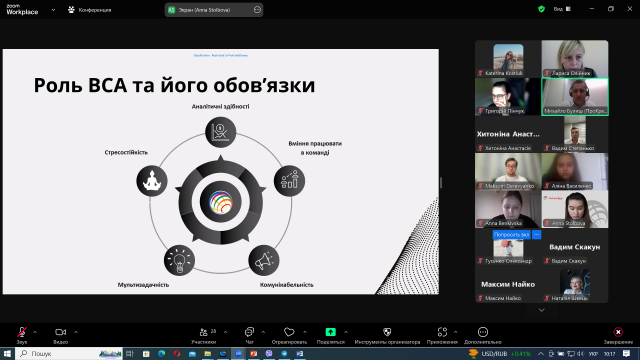Image resolution: width=640 pixels, height=360 pixels.
Task: Open the Конференция tab
Action: 90,10
